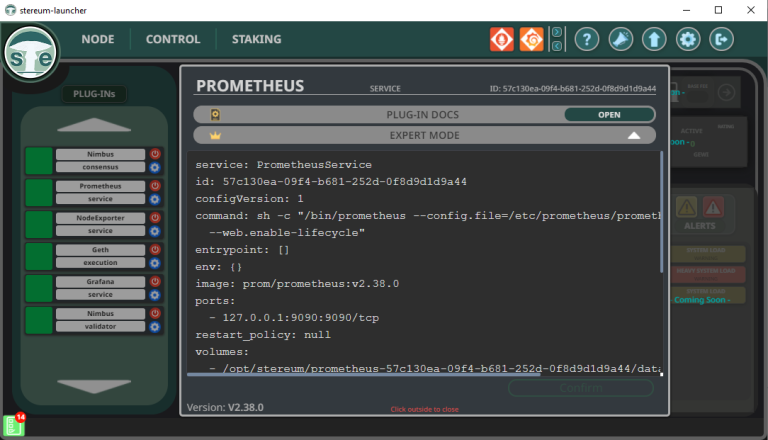This screenshot has height=440, width=768.
Task: Click the EXPERT MODE bar label
Action: pyautogui.click(x=424, y=135)
